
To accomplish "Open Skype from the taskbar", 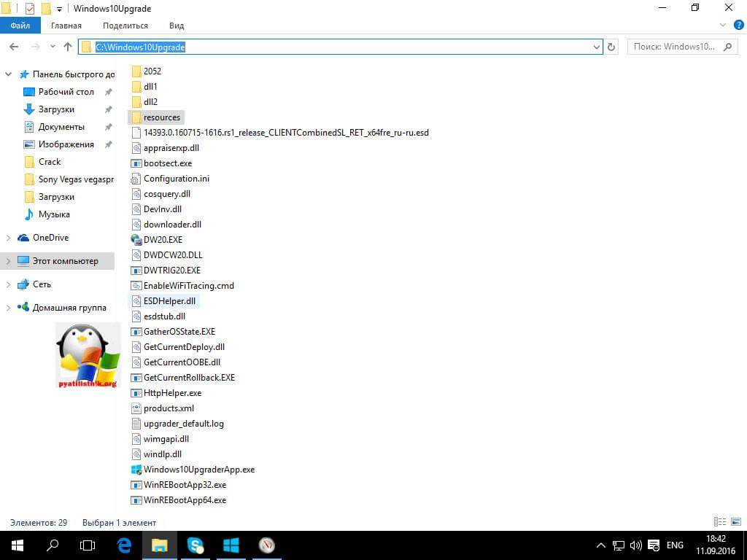I will 196,545.
